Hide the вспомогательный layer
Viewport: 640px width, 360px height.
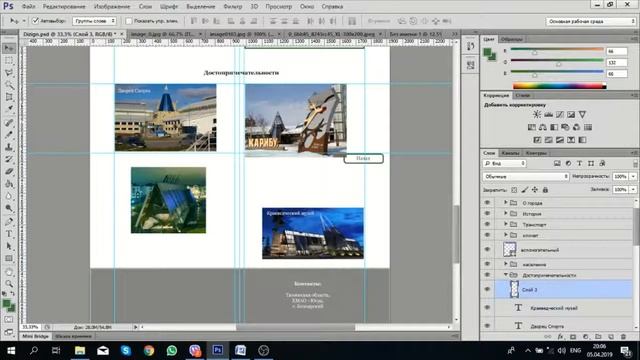click(x=487, y=249)
